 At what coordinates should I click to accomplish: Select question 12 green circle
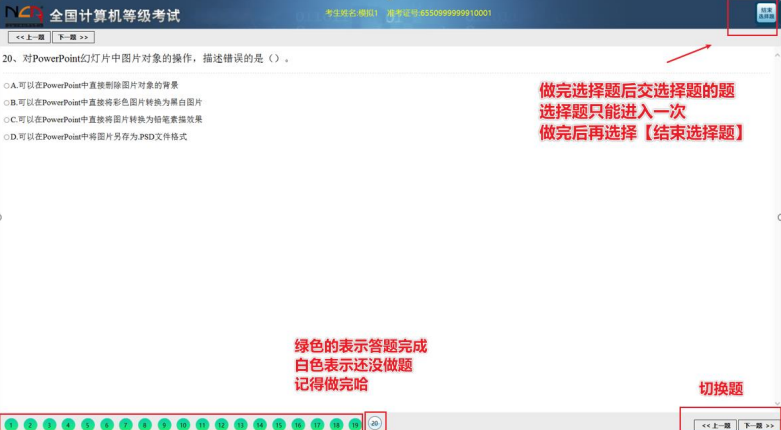[x=222, y=425]
